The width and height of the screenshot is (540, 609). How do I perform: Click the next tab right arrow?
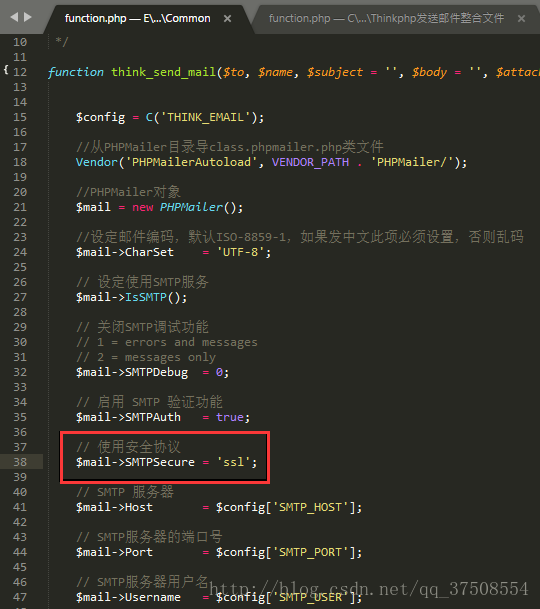tap(28, 17)
